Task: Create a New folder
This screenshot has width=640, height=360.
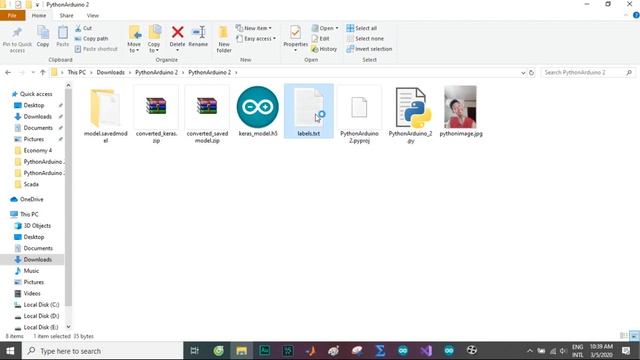Action: tap(224, 40)
